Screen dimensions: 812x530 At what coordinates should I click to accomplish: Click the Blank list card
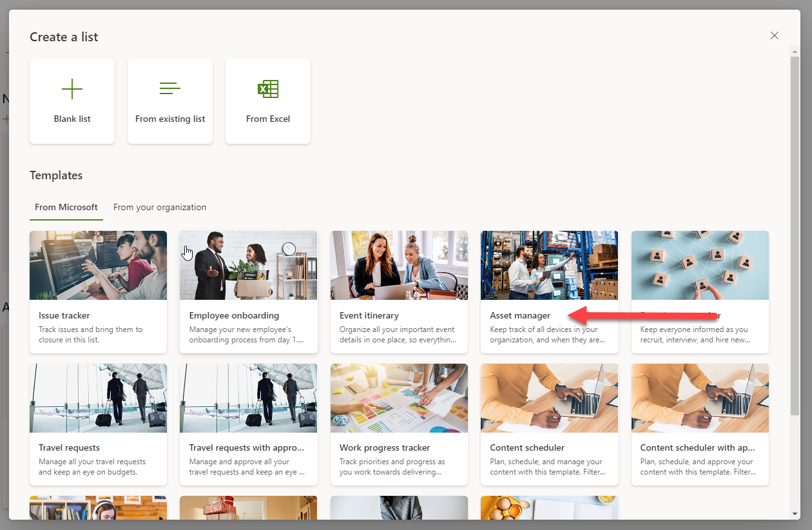pos(72,101)
